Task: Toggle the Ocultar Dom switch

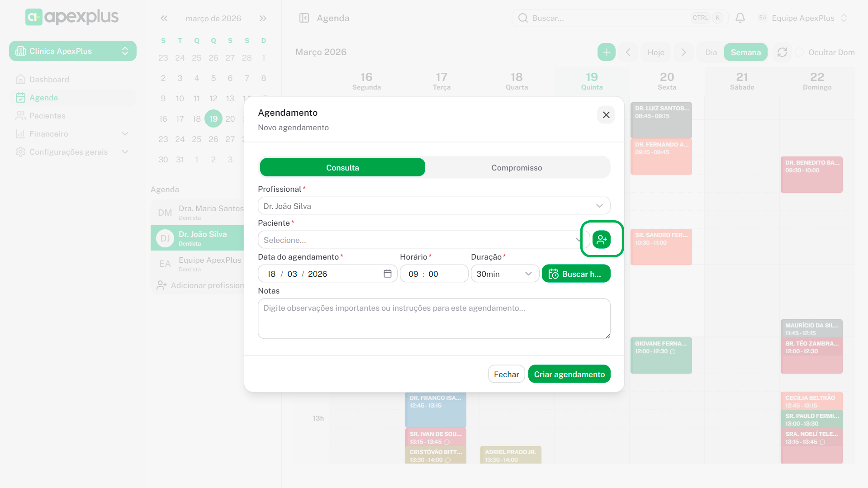Action: click(x=800, y=52)
